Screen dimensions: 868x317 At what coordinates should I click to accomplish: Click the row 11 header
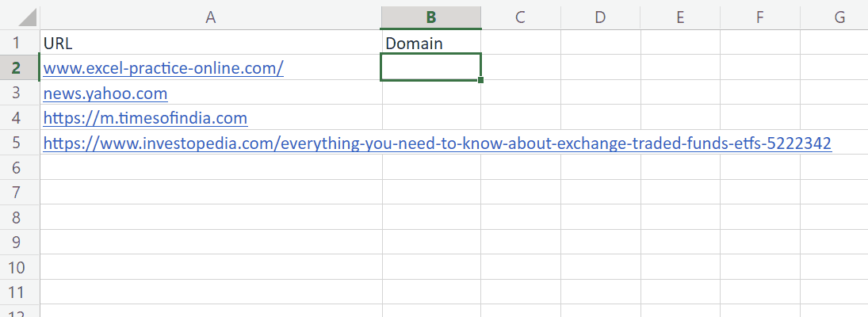coord(19,291)
